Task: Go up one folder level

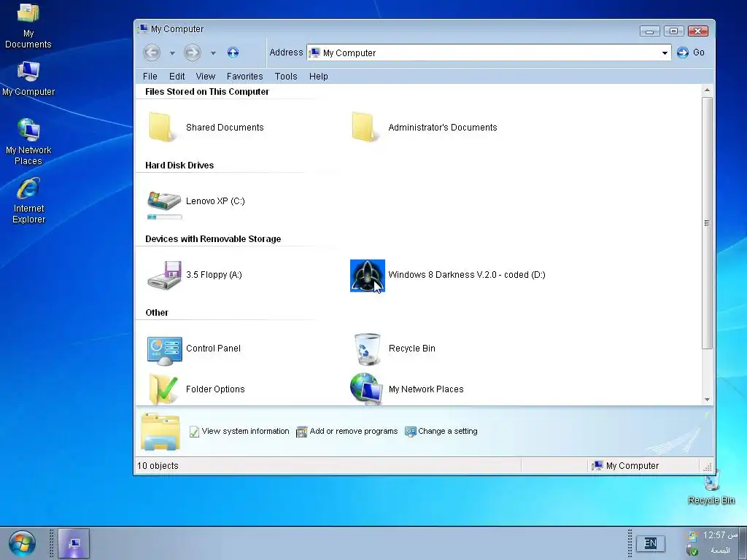Action: click(233, 52)
